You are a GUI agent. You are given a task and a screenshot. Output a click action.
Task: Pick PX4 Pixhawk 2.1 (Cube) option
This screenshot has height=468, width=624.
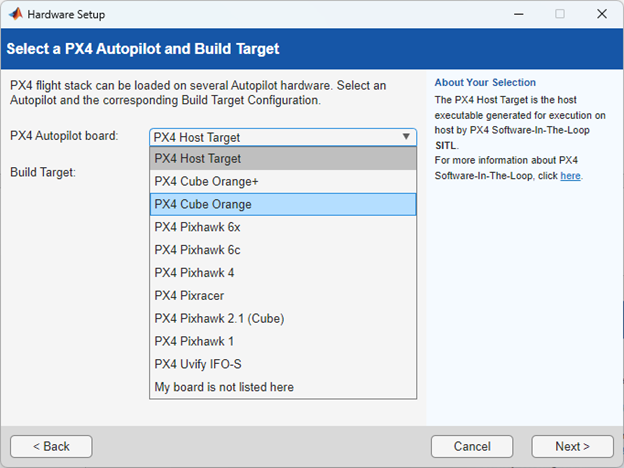point(282,318)
